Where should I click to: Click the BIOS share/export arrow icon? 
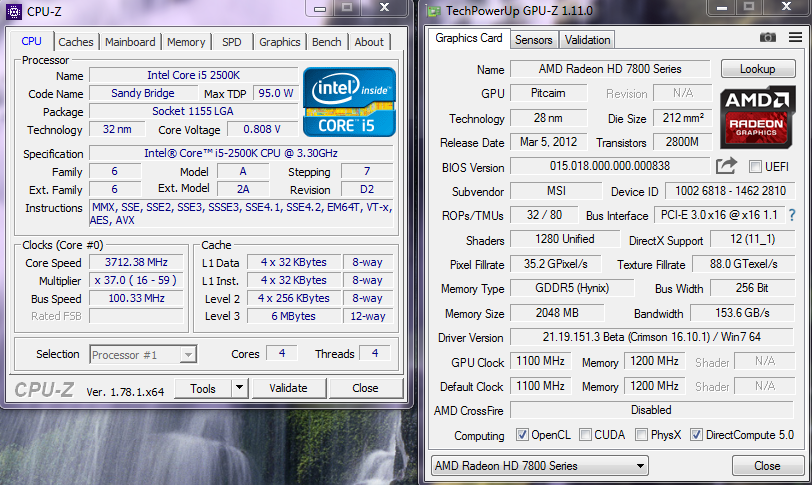[x=726, y=166]
